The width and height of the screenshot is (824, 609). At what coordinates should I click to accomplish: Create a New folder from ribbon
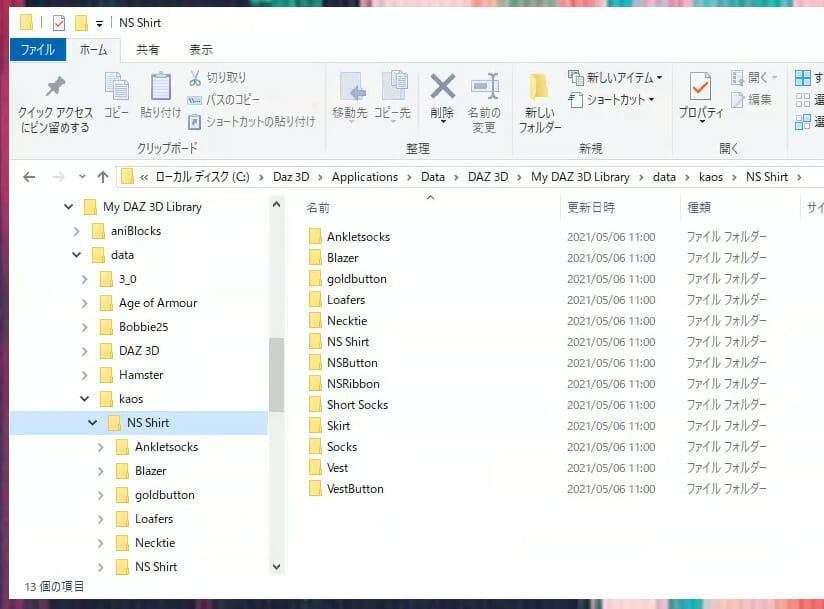point(540,103)
